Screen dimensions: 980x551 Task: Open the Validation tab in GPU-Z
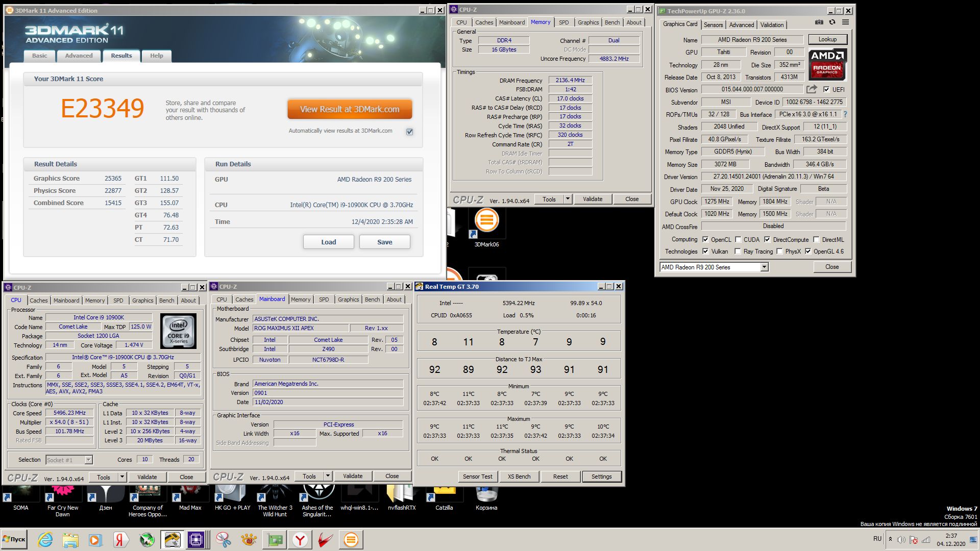(x=772, y=24)
